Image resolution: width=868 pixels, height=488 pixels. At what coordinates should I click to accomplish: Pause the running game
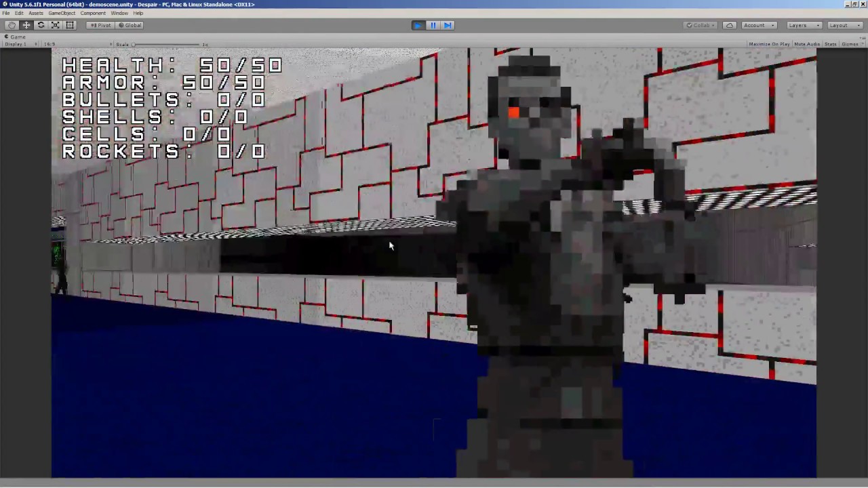click(x=433, y=25)
